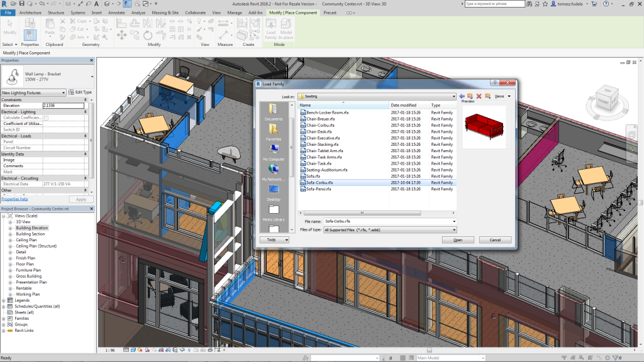Open the Tools dropdown in Load Family dialog
This screenshot has height=362, width=644.
[274, 239]
